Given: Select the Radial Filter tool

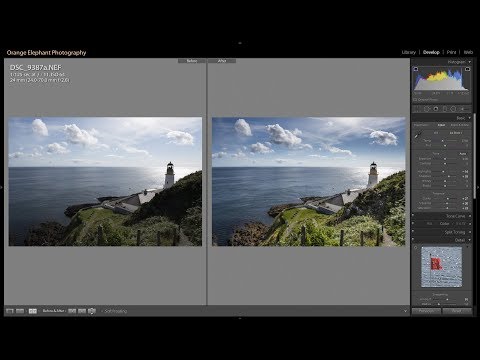Looking at the screenshot, I should pyautogui.click(x=453, y=109).
